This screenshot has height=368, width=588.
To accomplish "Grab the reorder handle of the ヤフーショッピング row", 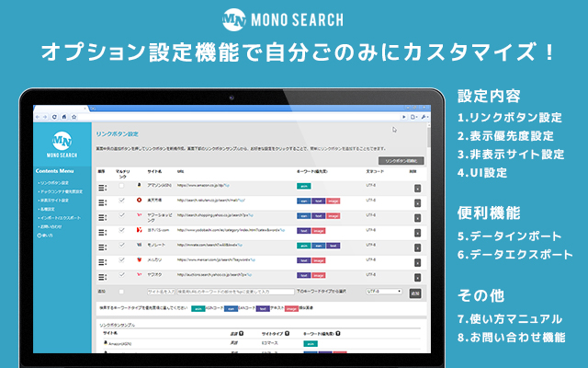I will [102, 218].
